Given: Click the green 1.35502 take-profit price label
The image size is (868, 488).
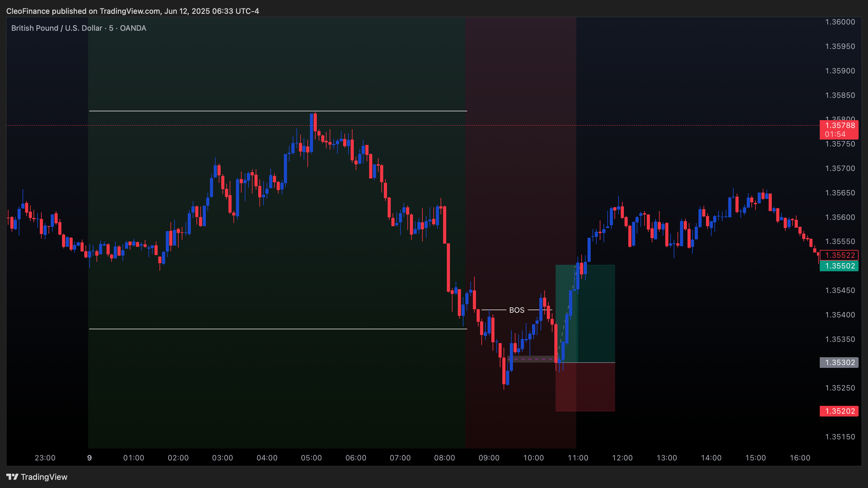Looking at the screenshot, I should pos(839,266).
